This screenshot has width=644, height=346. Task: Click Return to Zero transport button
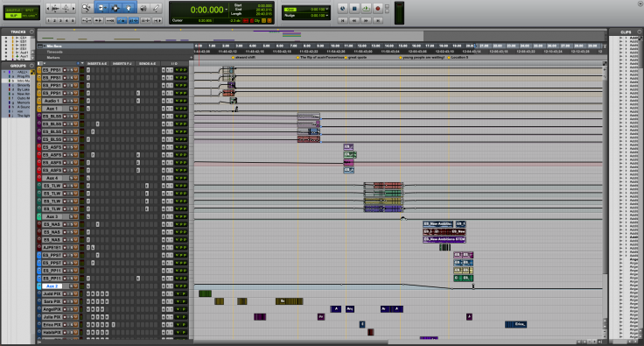342,20
